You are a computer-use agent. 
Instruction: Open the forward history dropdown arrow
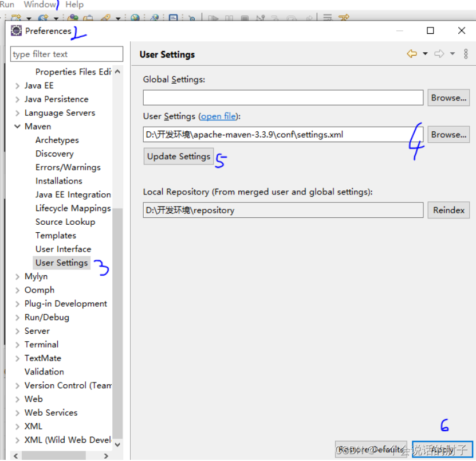pos(453,54)
